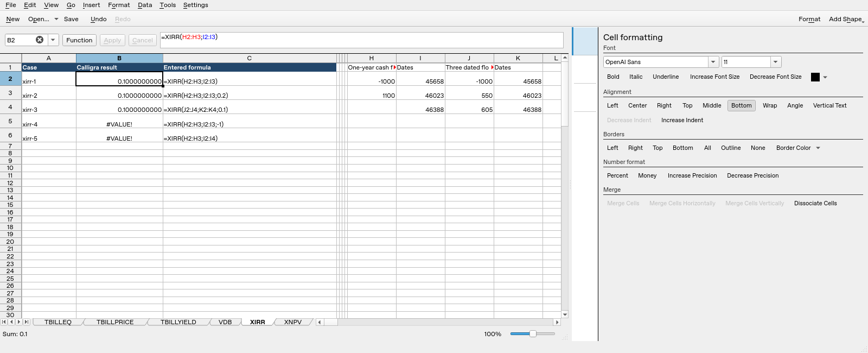This screenshot has height=353, width=868.
Task: Go to the last sheet tab arrow
Action: [x=26, y=322]
